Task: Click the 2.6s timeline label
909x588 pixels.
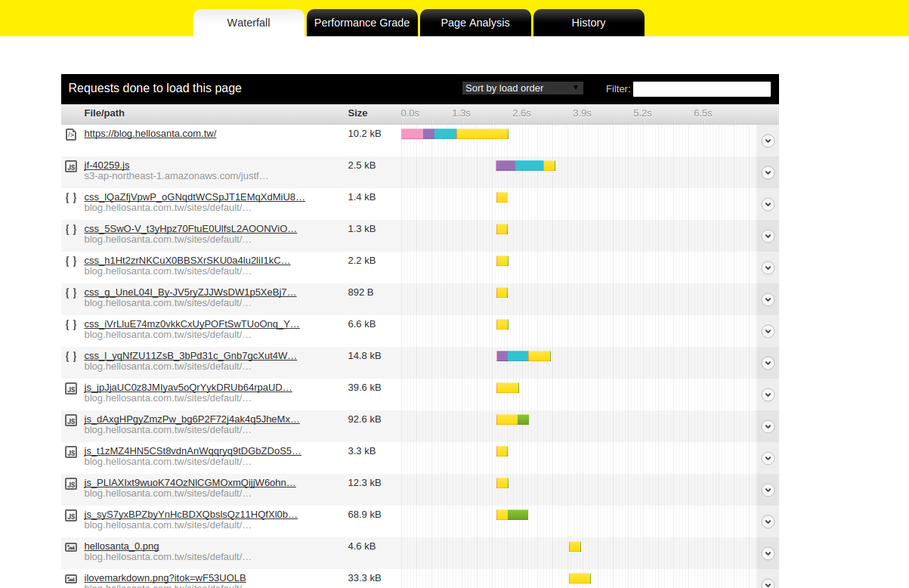Action: pos(522,113)
